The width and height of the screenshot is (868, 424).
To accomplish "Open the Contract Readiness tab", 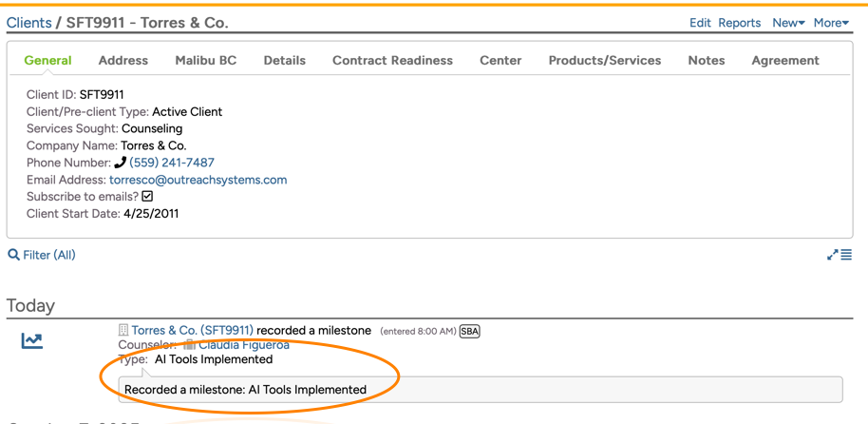I will (x=392, y=60).
